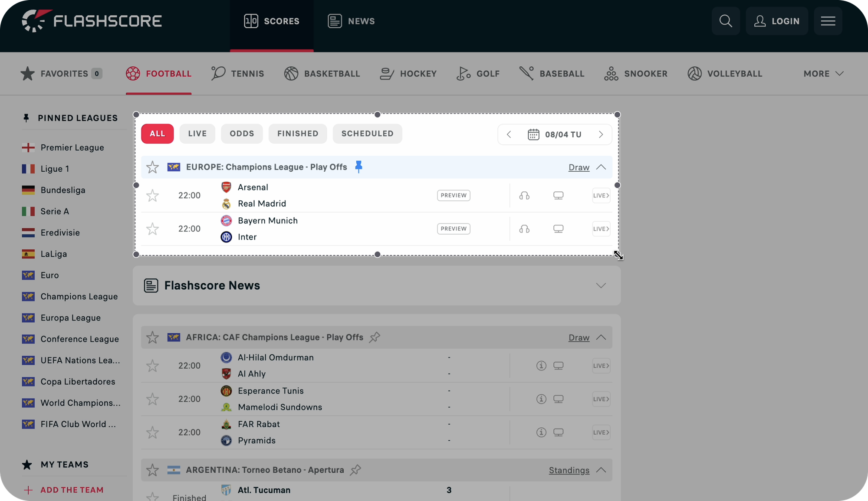The image size is (868, 501).
Task: Open the search icon in the header
Action: pos(725,20)
